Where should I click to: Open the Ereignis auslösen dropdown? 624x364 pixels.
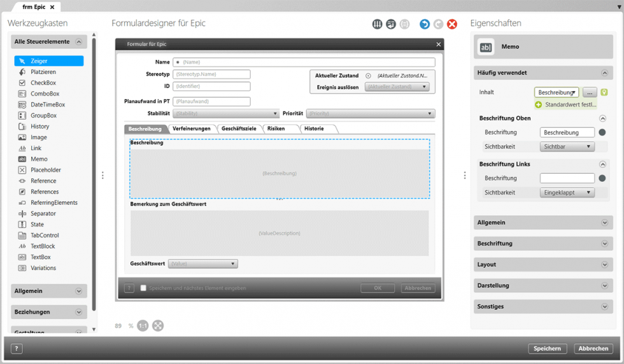tap(397, 87)
